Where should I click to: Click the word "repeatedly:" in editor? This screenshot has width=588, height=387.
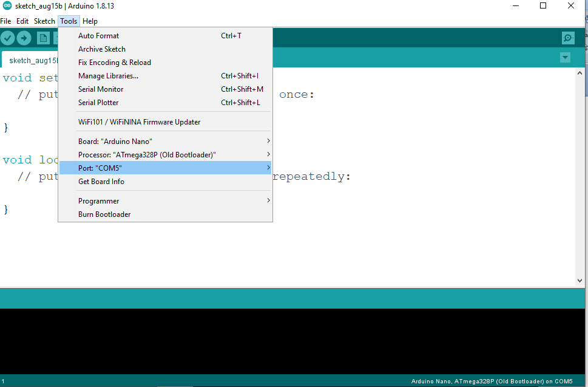pos(312,176)
